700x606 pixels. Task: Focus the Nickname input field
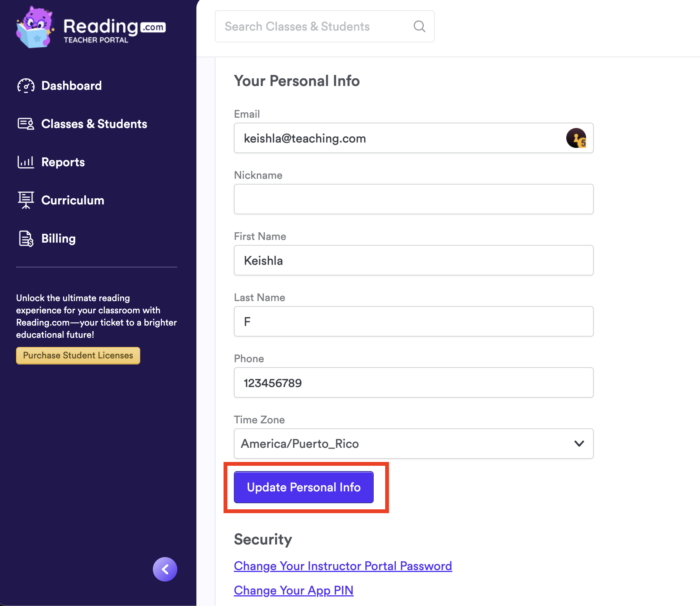pyautogui.click(x=413, y=199)
